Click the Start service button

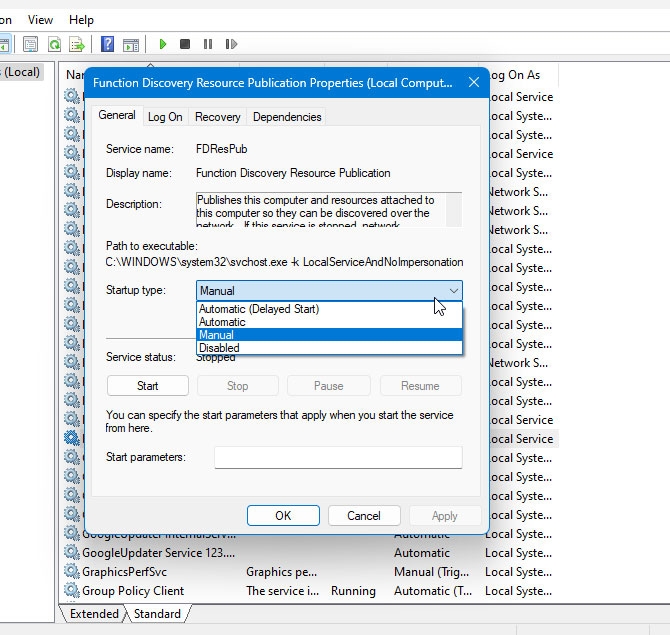(147, 386)
